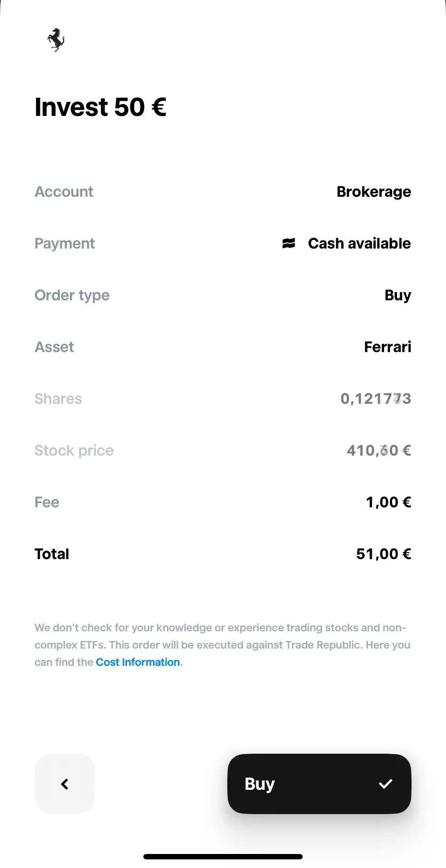Tap the Cash available payment option
The height and width of the screenshot is (868, 446).
coord(359,243)
